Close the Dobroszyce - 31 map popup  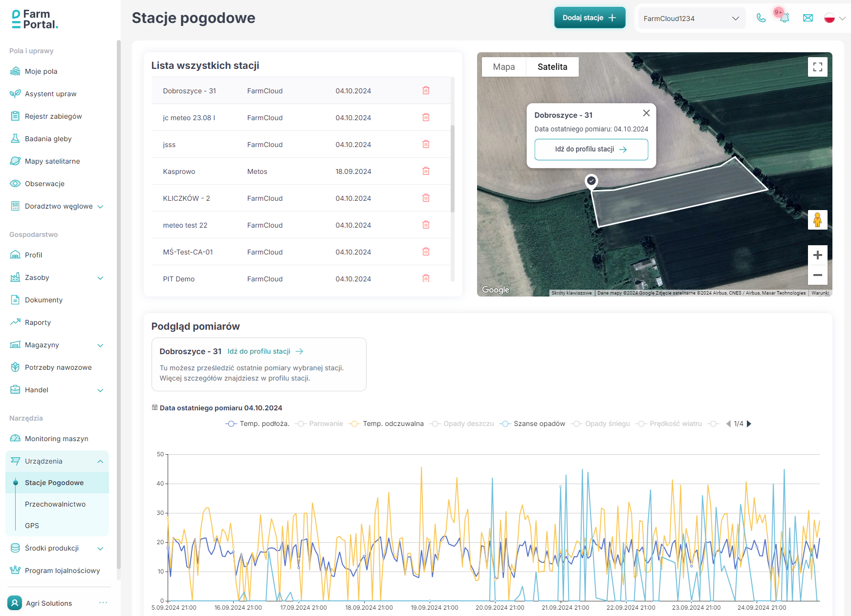pyautogui.click(x=646, y=113)
